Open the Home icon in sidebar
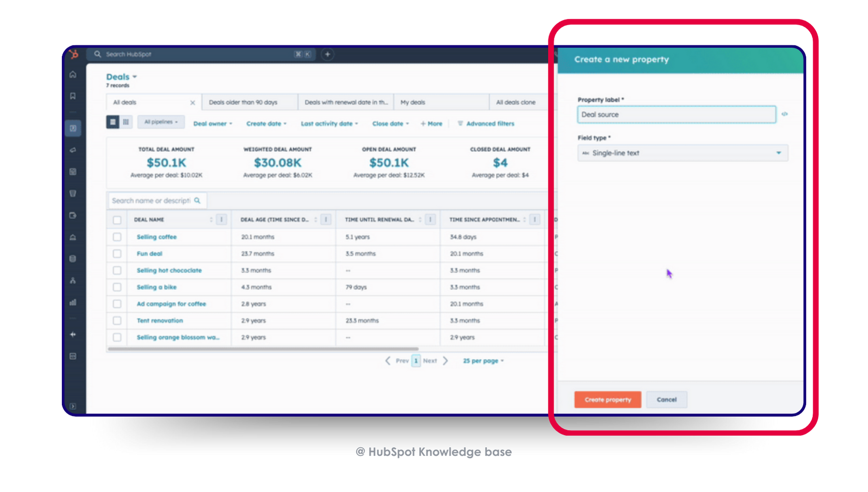 (x=73, y=75)
